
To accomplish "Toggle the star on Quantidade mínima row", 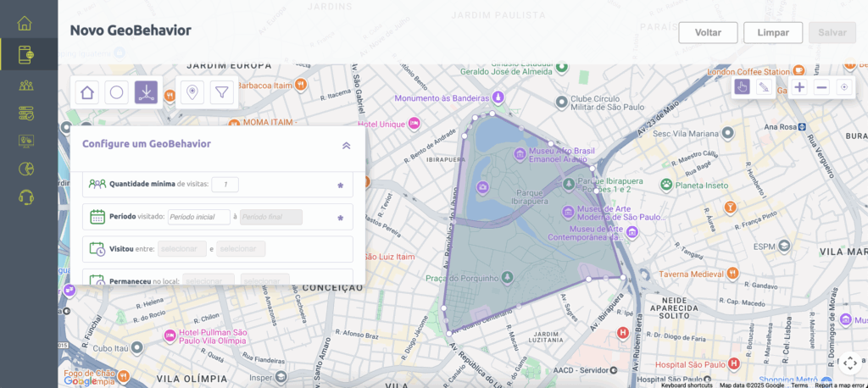I will [x=340, y=185].
